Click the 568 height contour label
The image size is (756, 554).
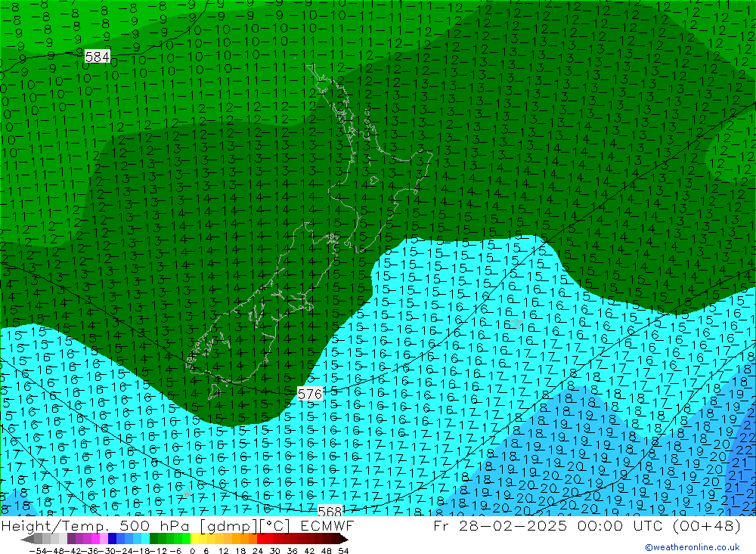tap(330, 511)
